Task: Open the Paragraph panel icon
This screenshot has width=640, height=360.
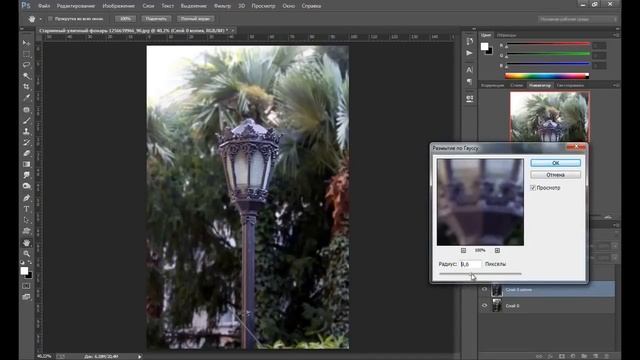Action: click(469, 82)
